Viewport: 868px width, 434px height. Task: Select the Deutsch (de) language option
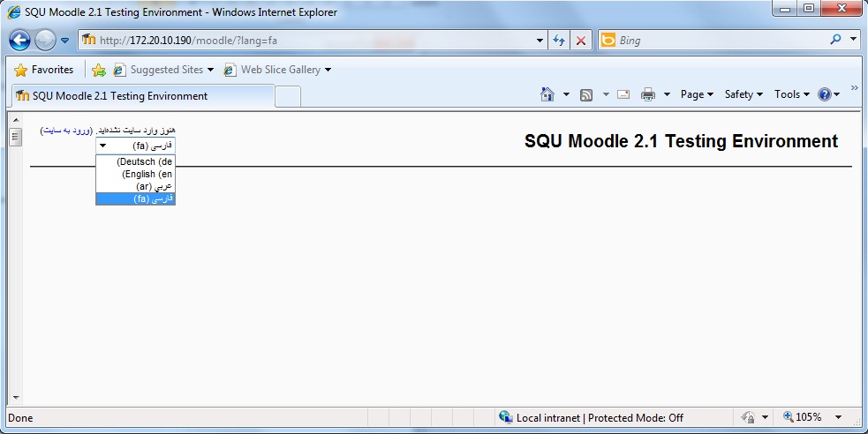(x=136, y=162)
